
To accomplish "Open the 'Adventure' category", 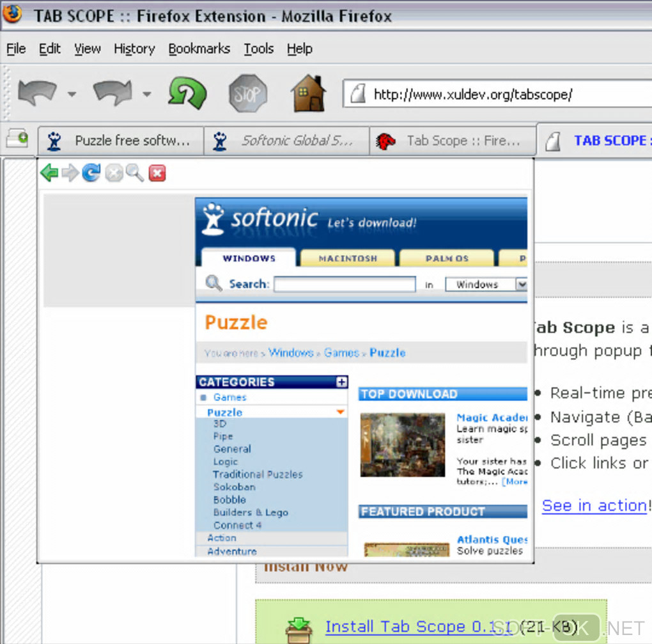I will coord(231,551).
